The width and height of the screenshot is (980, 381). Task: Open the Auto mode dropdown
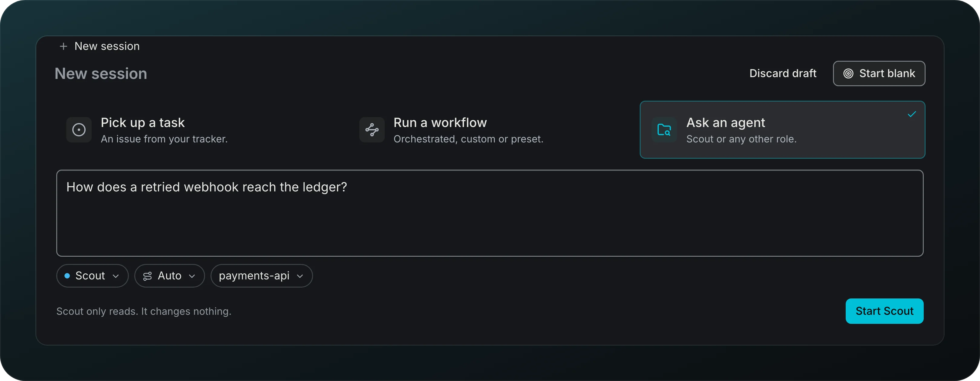click(169, 276)
